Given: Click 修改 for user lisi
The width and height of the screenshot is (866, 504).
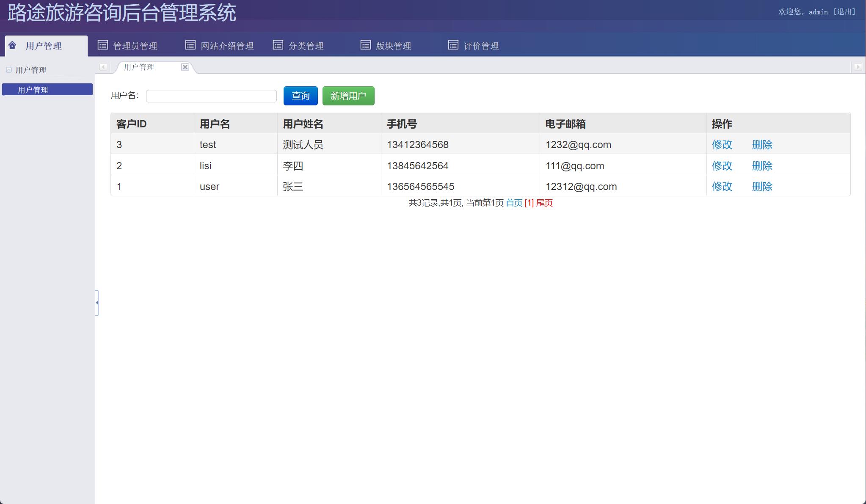Looking at the screenshot, I should coord(723,165).
